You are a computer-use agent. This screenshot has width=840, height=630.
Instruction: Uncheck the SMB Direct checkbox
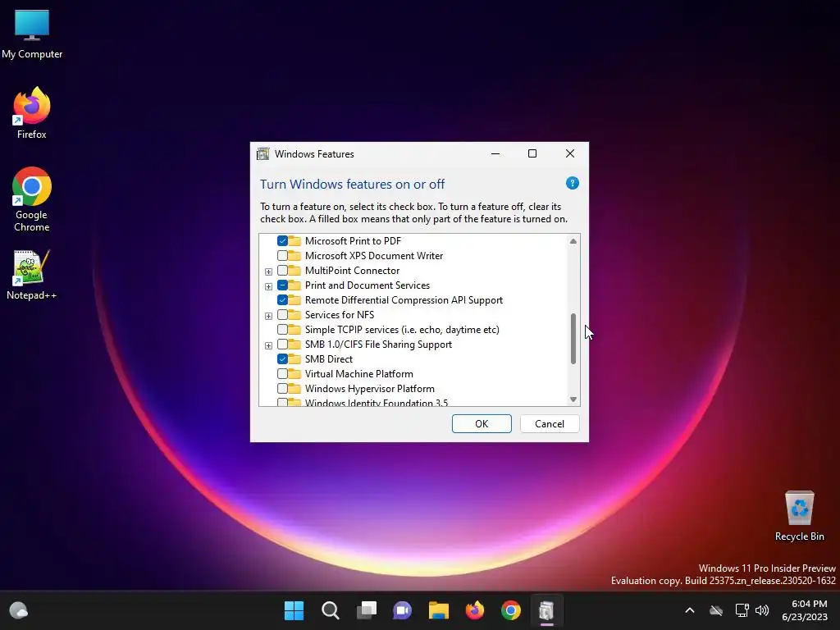pos(282,359)
